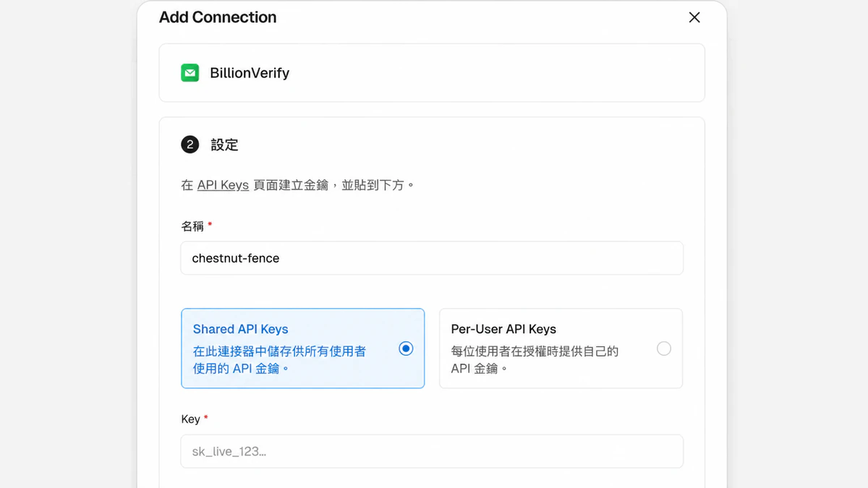Click the Key field label
868x488 pixels.
click(x=190, y=419)
